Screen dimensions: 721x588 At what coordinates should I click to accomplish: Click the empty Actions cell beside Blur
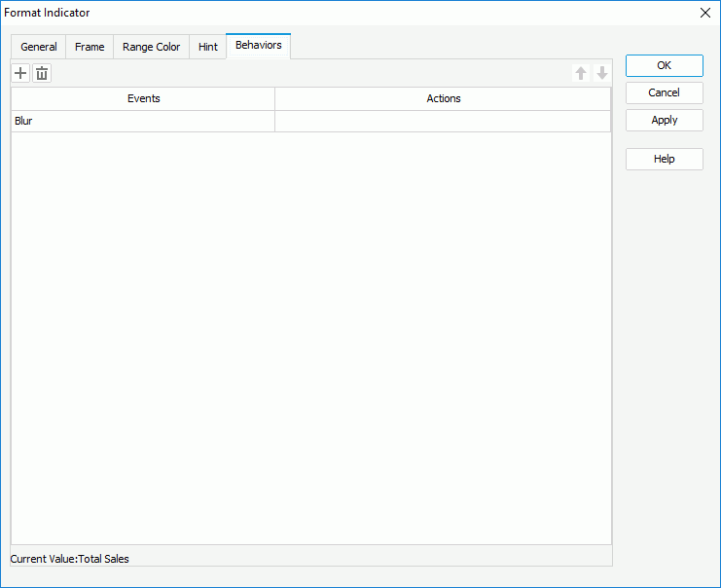pyautogui.click(x=443, y=121)
